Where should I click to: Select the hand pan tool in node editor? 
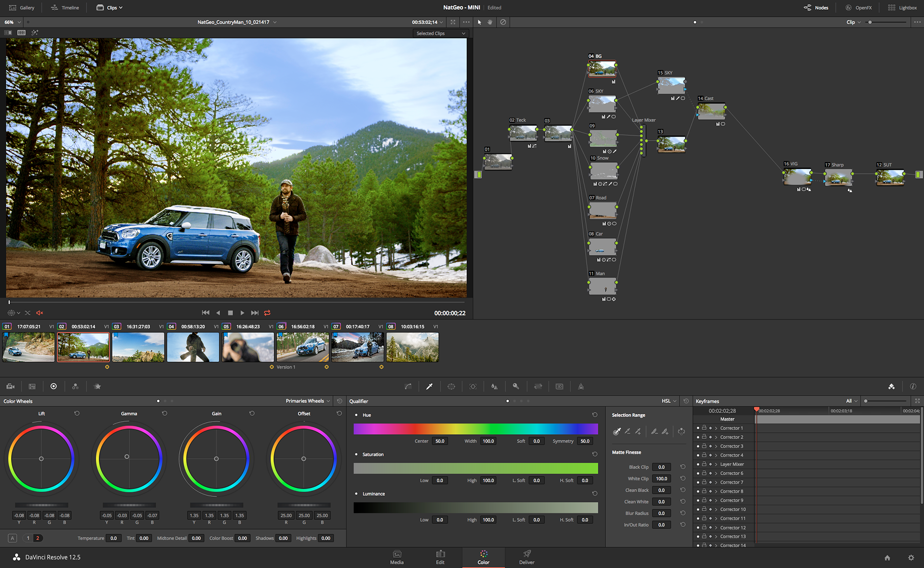pyautogui.click(x=490, y=22)
